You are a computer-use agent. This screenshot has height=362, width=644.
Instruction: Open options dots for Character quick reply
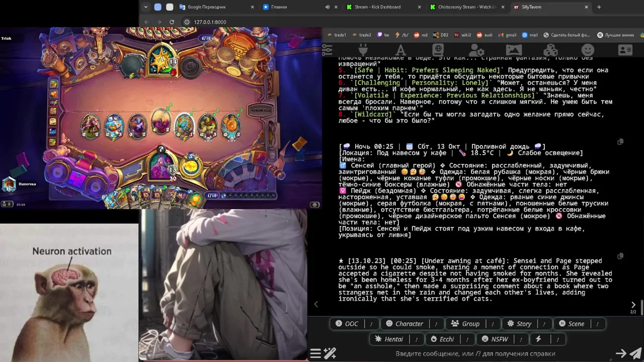[436, 324]
